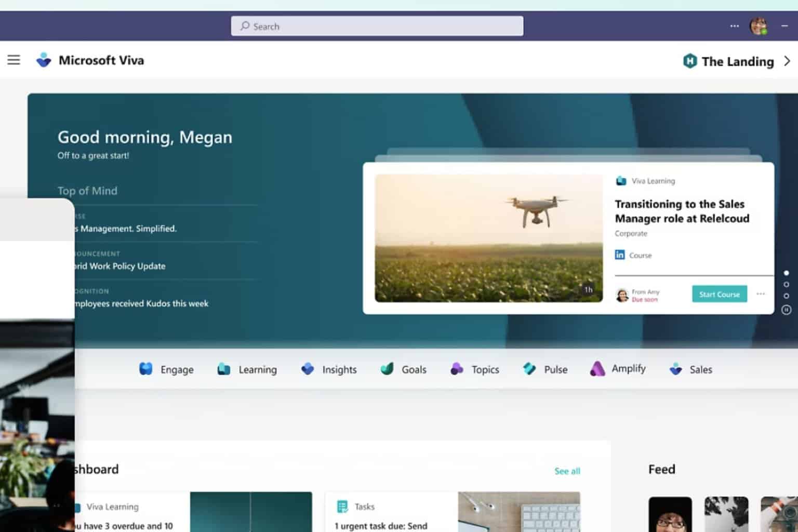The width and height of the screenshot is (798, 532).
Task: Open the Engage app
Action: point(166,369)
